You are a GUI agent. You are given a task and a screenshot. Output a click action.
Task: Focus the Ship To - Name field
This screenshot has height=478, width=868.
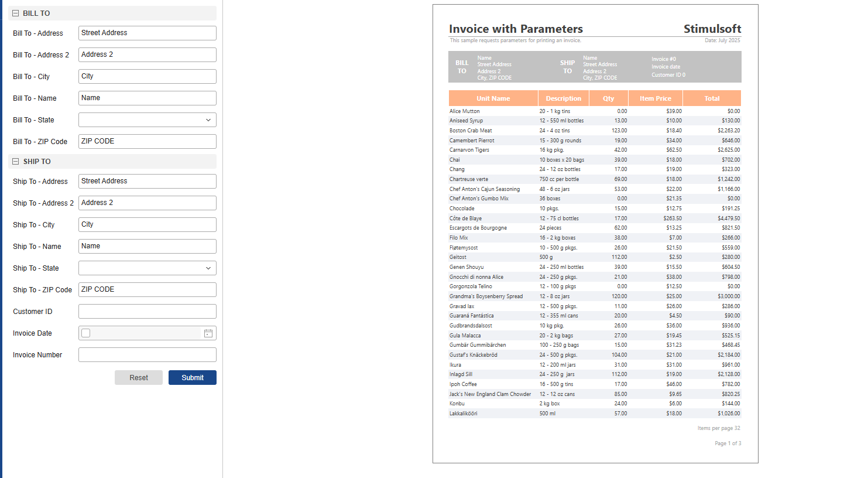(147, 247)
